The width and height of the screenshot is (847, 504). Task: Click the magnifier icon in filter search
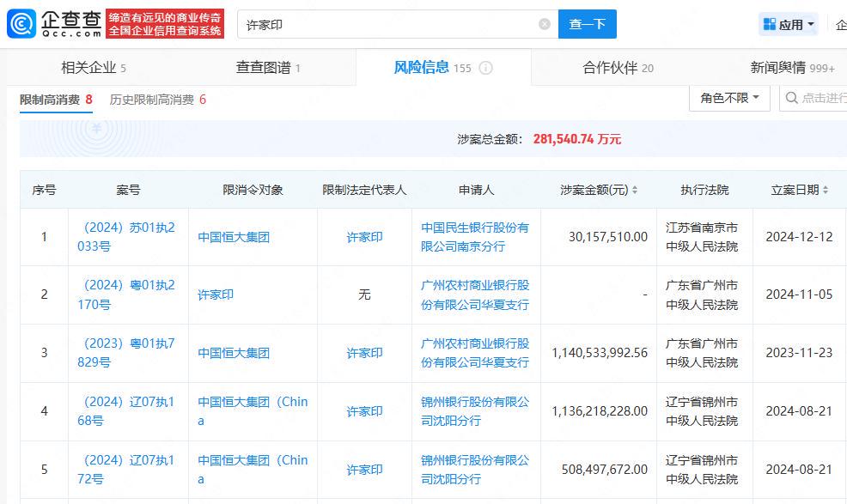point(790,99)
